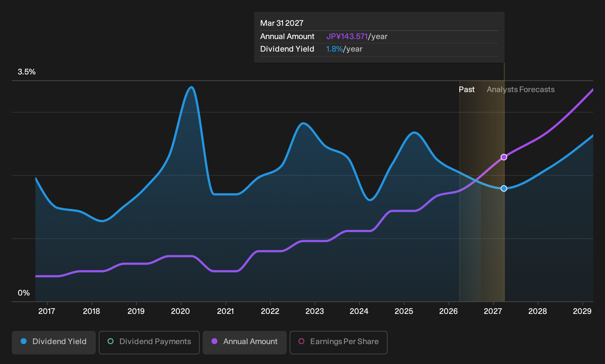The image size is (605, 364).
Task: Click the 2024 x-axis year label
Action: coord(359,311)
